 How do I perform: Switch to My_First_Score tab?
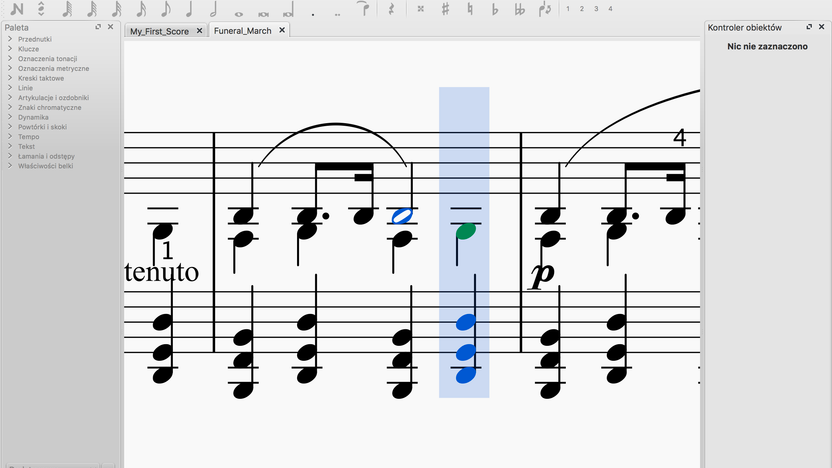pos(159,31)
